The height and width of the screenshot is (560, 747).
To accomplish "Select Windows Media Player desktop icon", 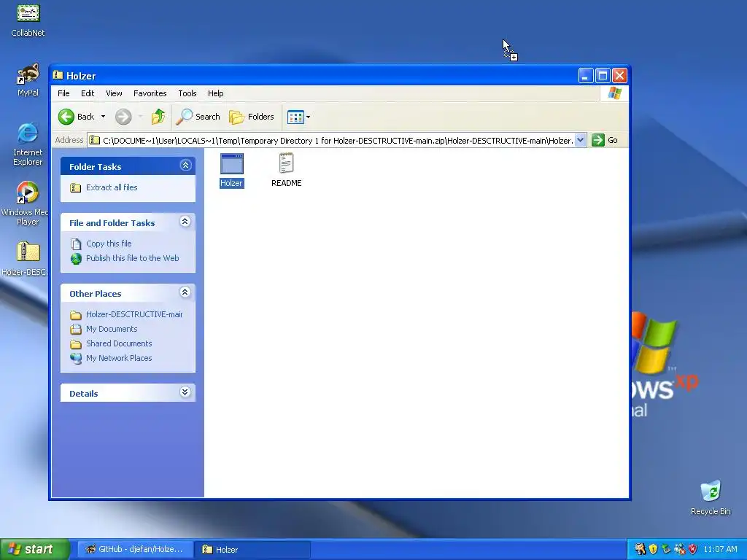I will [x=26, y=203].
